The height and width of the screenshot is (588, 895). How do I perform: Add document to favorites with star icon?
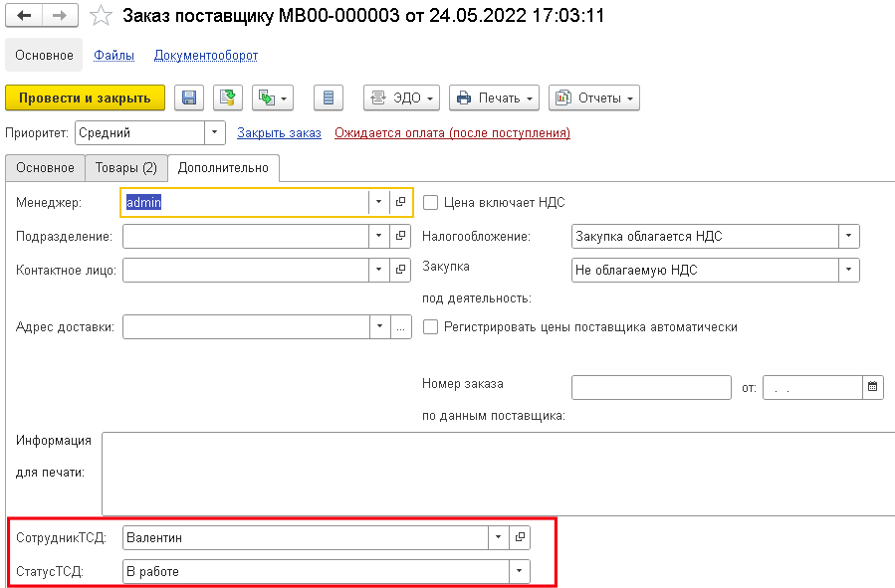pyautogui.click(x=101, y=15)
